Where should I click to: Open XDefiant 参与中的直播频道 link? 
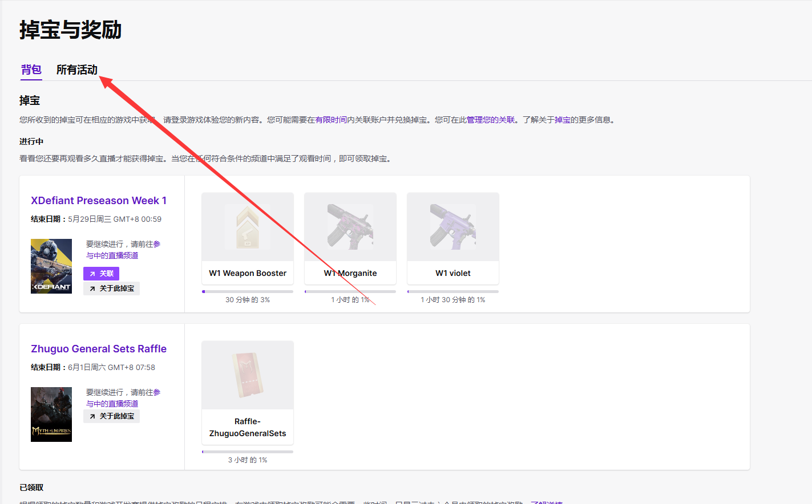[112, 255]
